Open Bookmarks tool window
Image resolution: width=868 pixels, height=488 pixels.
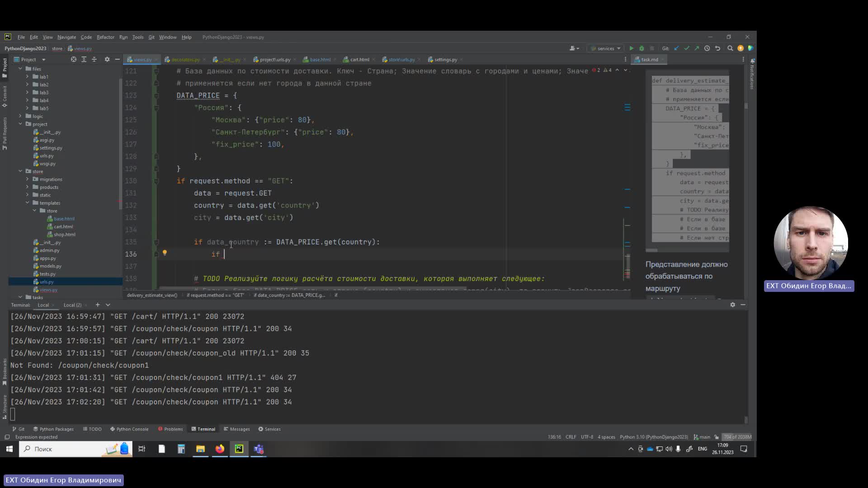click(5, 372)
